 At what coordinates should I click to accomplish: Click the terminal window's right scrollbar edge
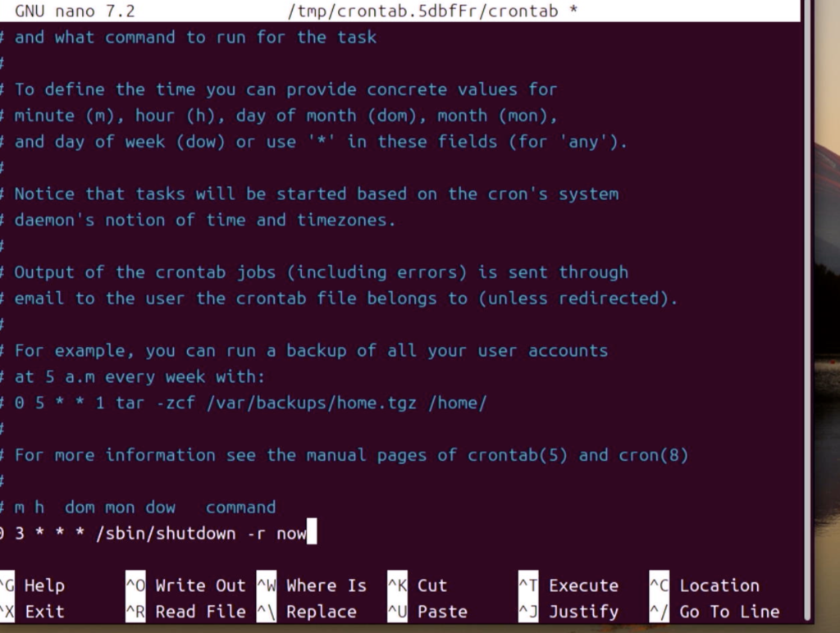[x=808, y=311]
